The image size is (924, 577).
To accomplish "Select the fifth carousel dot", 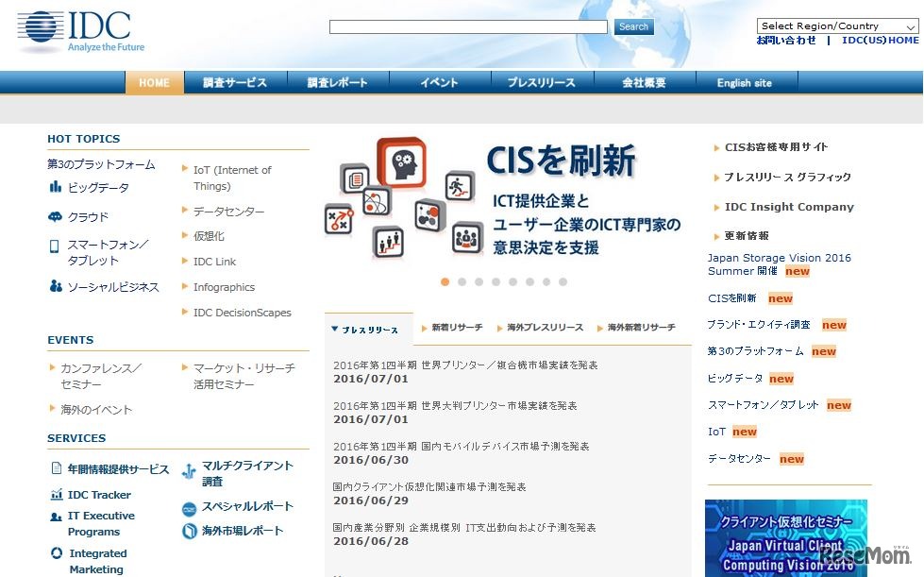I will point(513,281).
